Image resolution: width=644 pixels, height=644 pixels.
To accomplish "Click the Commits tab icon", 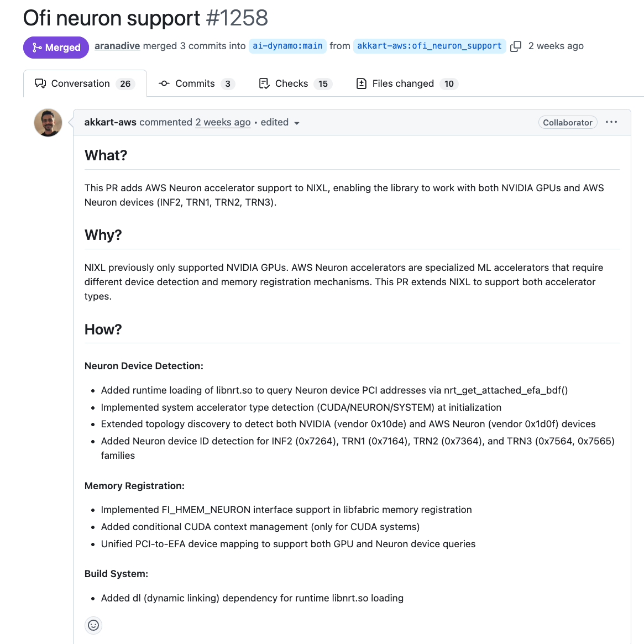I will [164, 83].
